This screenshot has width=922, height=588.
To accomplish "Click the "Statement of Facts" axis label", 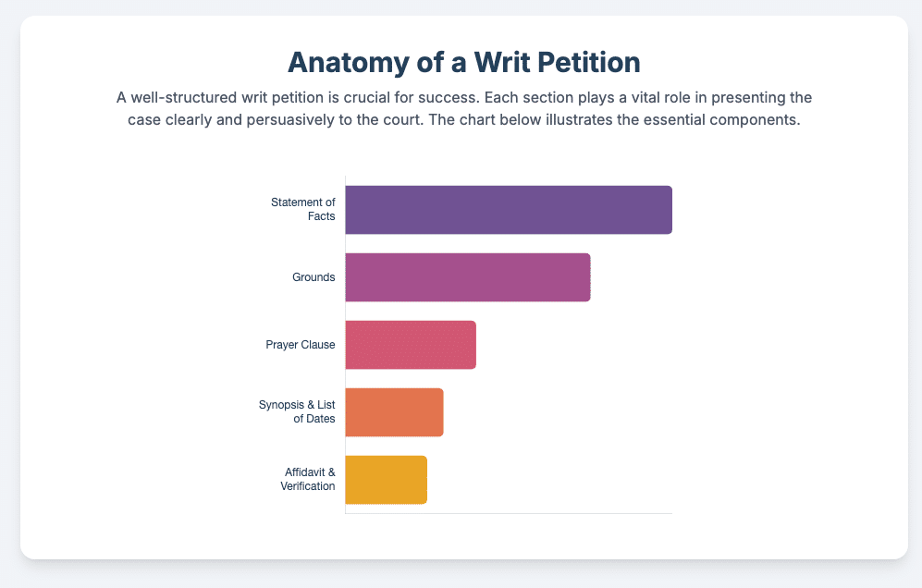I will click(x=303, y=210).
